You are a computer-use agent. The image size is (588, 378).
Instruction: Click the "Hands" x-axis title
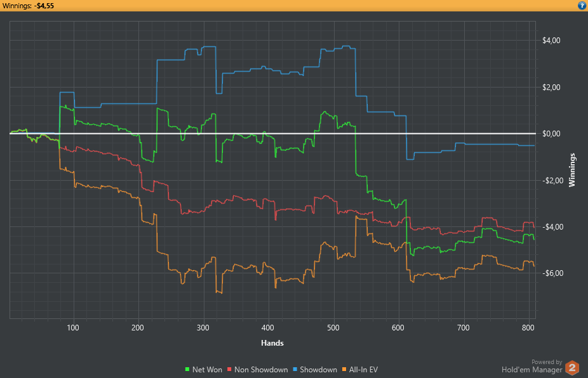click(272, 342)
